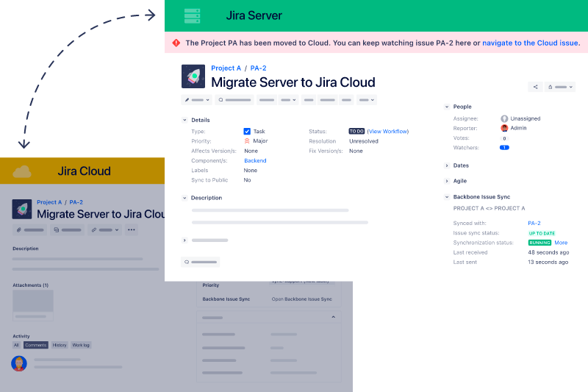
Task: Click the TO DO status badge
Action: pos(356,132)
